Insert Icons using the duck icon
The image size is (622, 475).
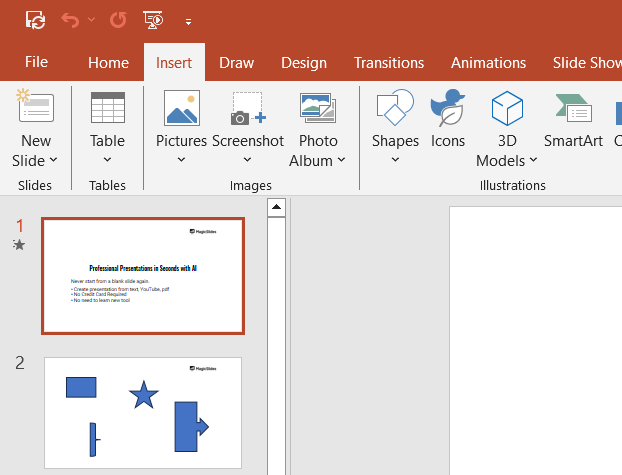(x=447, y=108)
